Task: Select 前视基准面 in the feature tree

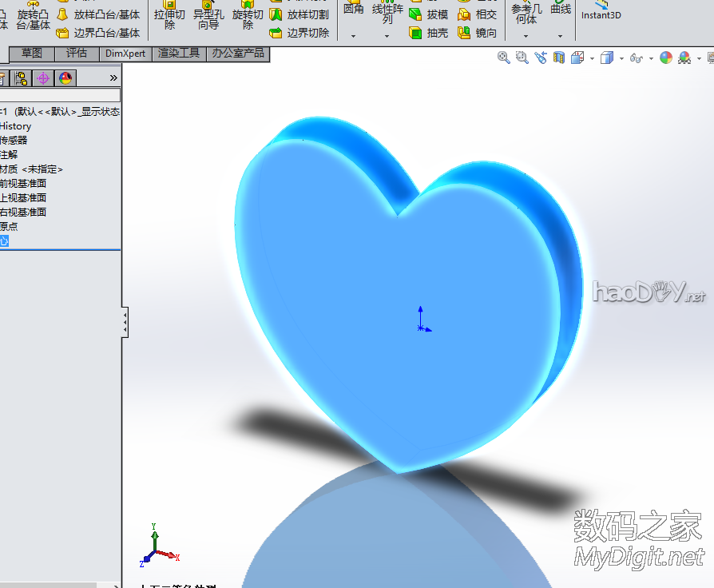Action: 24,184
